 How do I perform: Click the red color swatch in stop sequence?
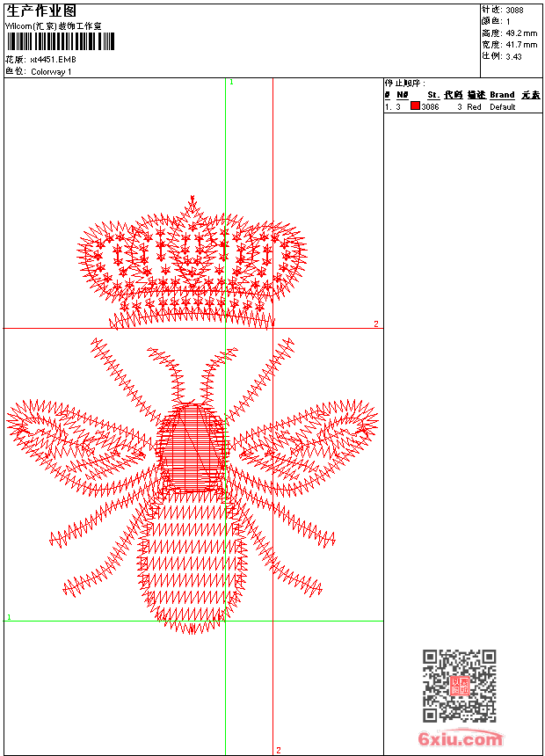coord(415,106)
